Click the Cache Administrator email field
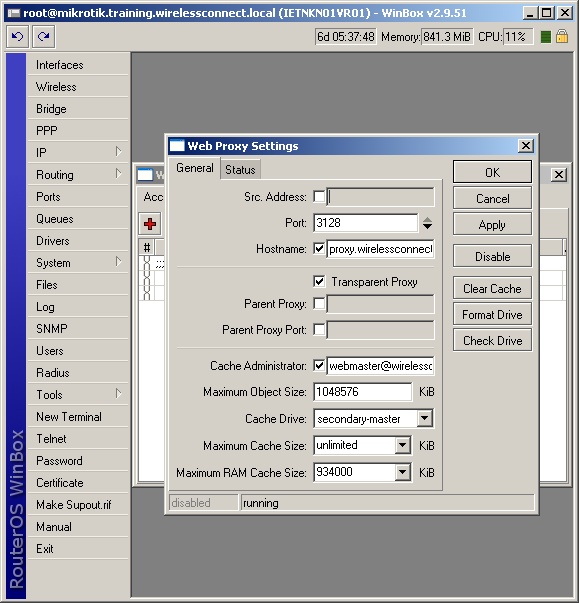Viewport: 579px width, 603px height. 381,365
